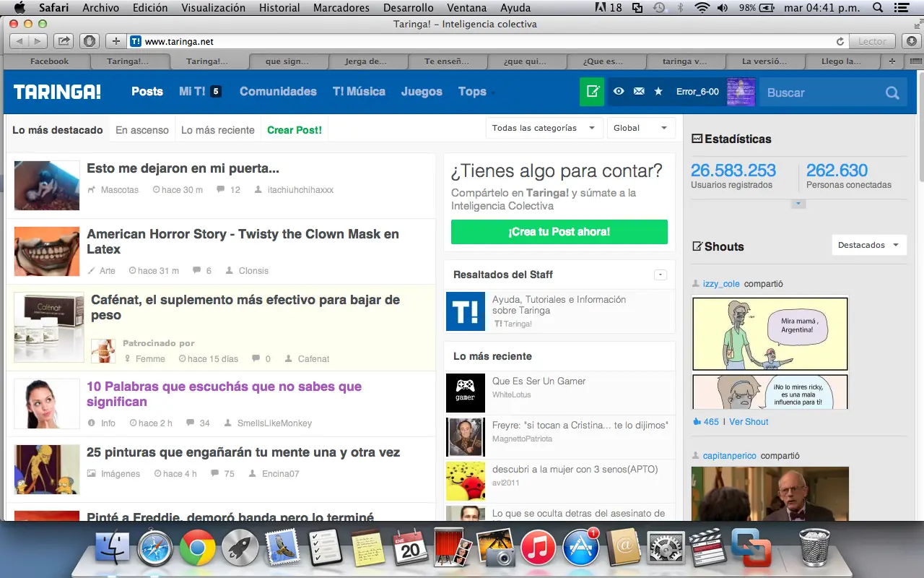Open the Global filter dropdown

click(x=641, y=128)
